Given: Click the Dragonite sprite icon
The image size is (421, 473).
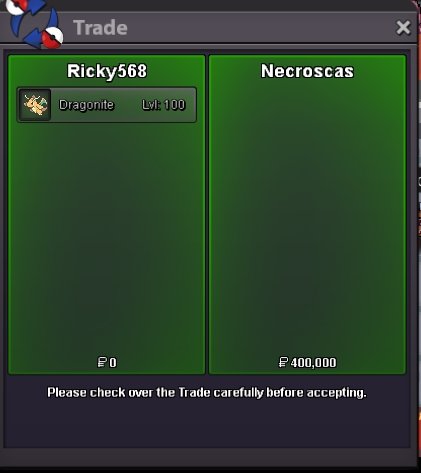Looking at the screenshot, I should point(35,105).
